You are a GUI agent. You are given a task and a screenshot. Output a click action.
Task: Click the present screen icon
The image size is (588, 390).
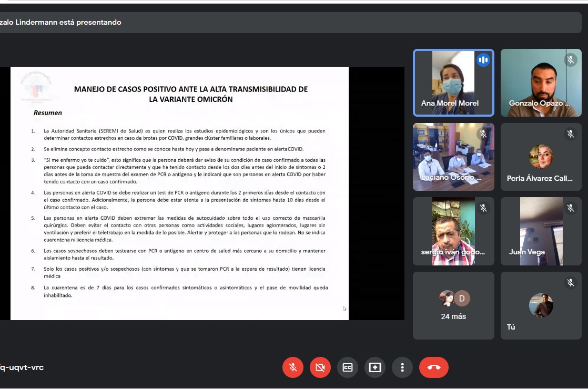click(x=375, y=367)
